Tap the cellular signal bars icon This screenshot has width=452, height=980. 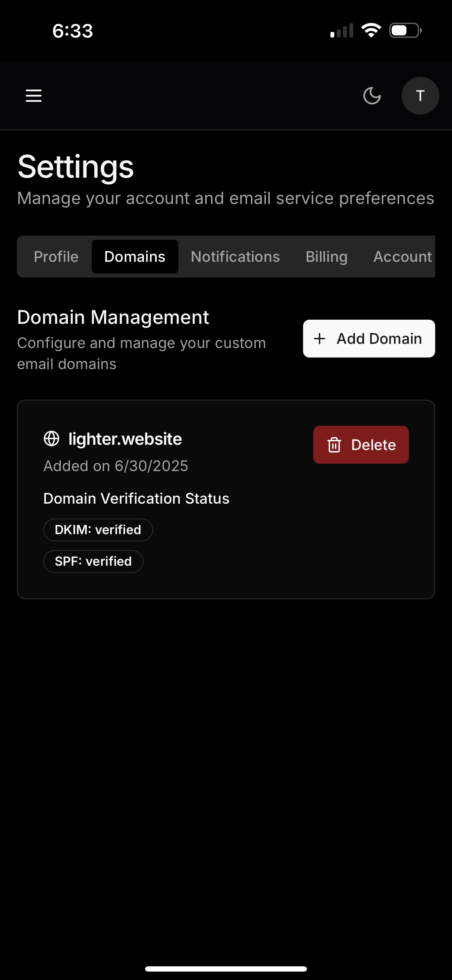pyautogui.click(x=342, y=30)
